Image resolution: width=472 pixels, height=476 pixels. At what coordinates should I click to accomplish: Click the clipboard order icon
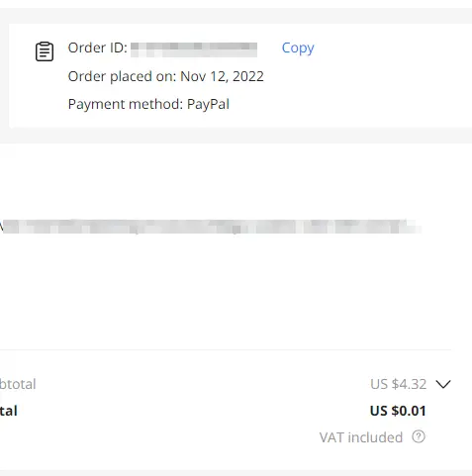click(45, 51)
